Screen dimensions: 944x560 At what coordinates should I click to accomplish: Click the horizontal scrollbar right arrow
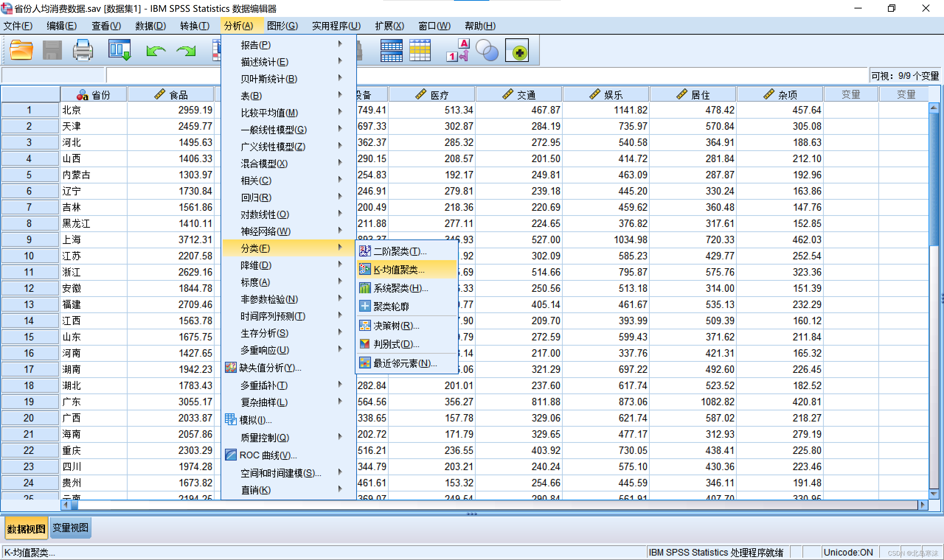coord(923,504)
